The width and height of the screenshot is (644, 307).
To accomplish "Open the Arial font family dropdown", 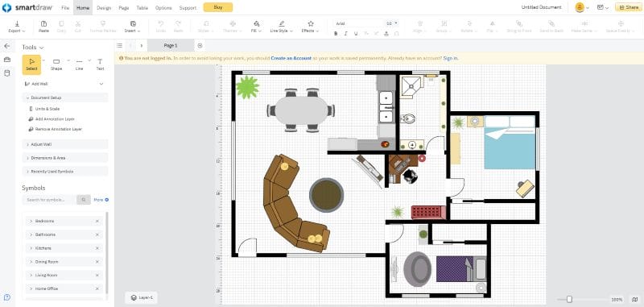I will pyautogui.click(x=358, y=24).
